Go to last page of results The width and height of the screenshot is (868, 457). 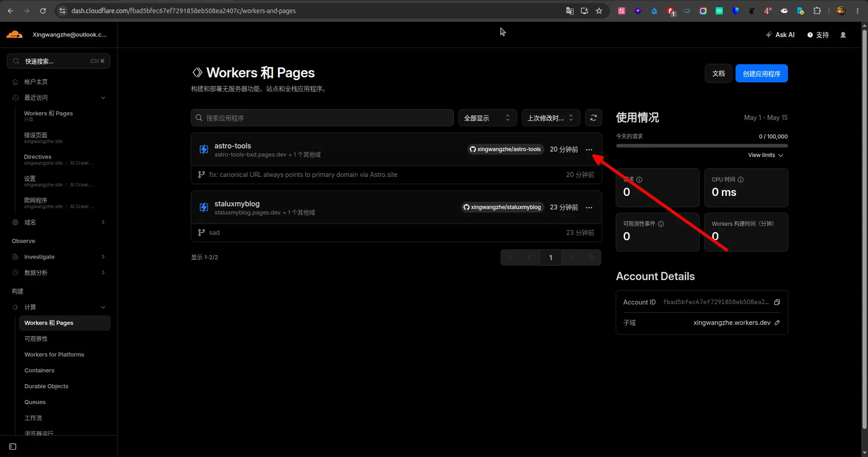pos(591,257)
